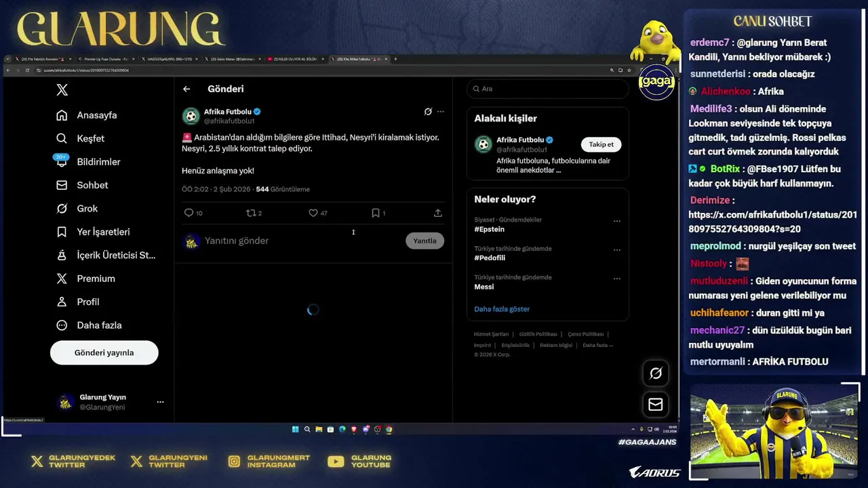The image size is (868, 488).
Task: Open the floating Grok button
Action: (656, 373)
